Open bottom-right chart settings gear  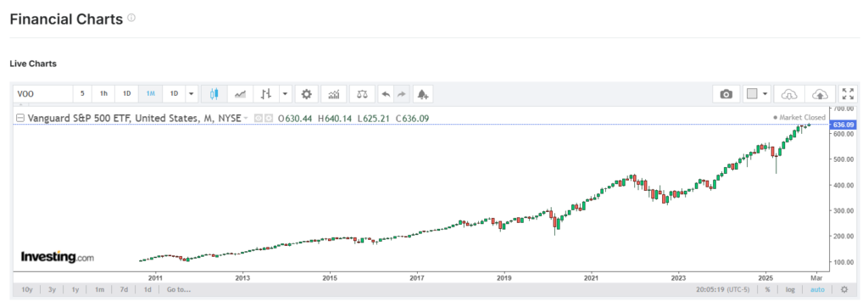[843, 289]
